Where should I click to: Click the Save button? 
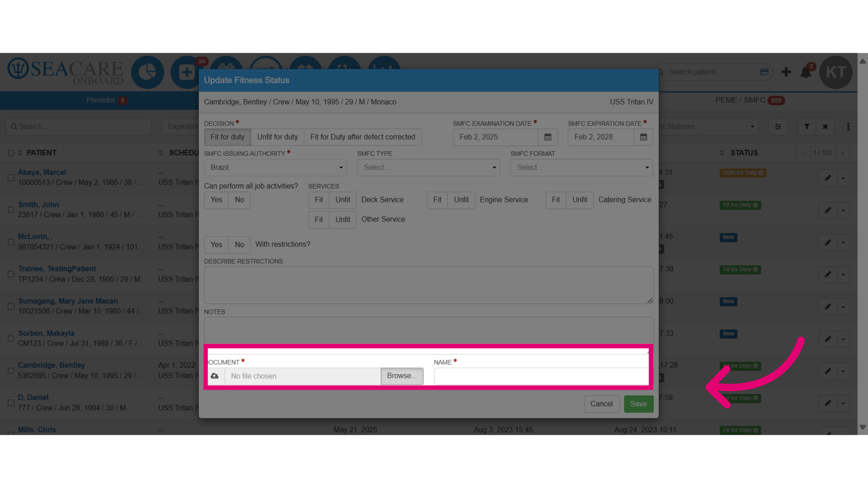[638, 404]
